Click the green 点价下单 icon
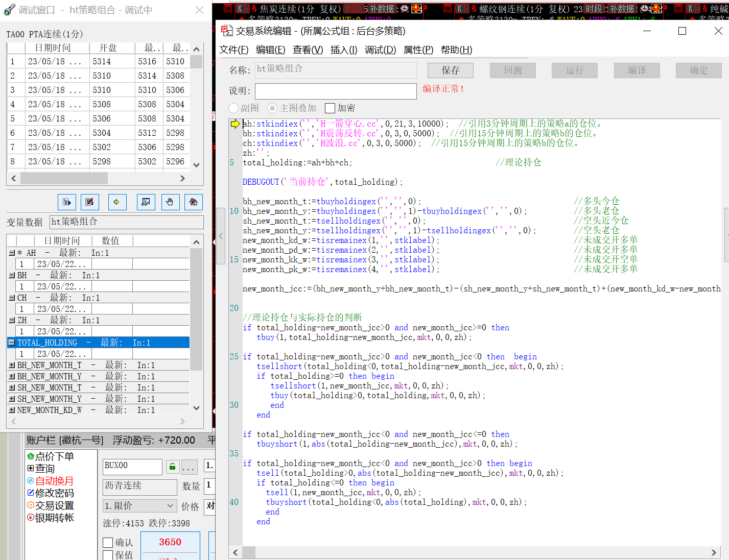 [31, 456]
